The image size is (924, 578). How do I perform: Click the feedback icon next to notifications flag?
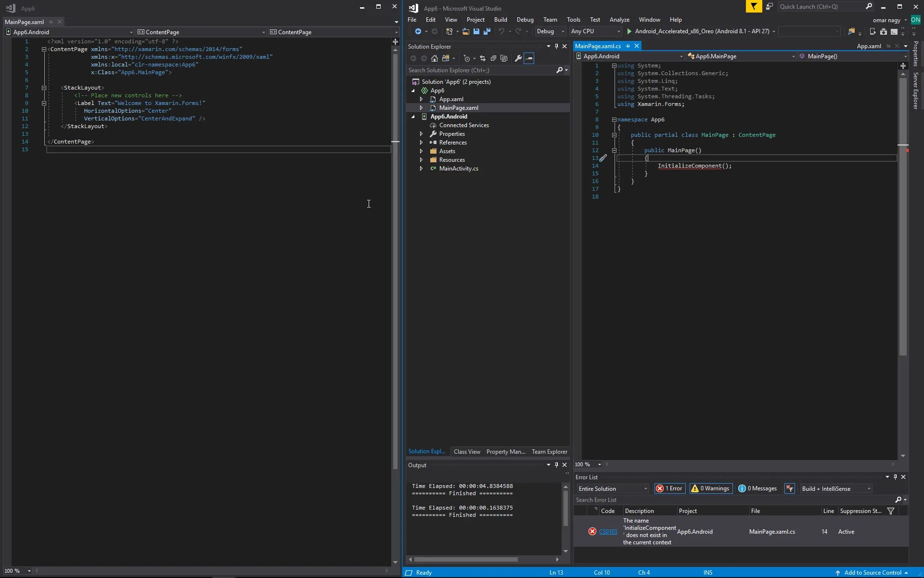tap(770, 6)
